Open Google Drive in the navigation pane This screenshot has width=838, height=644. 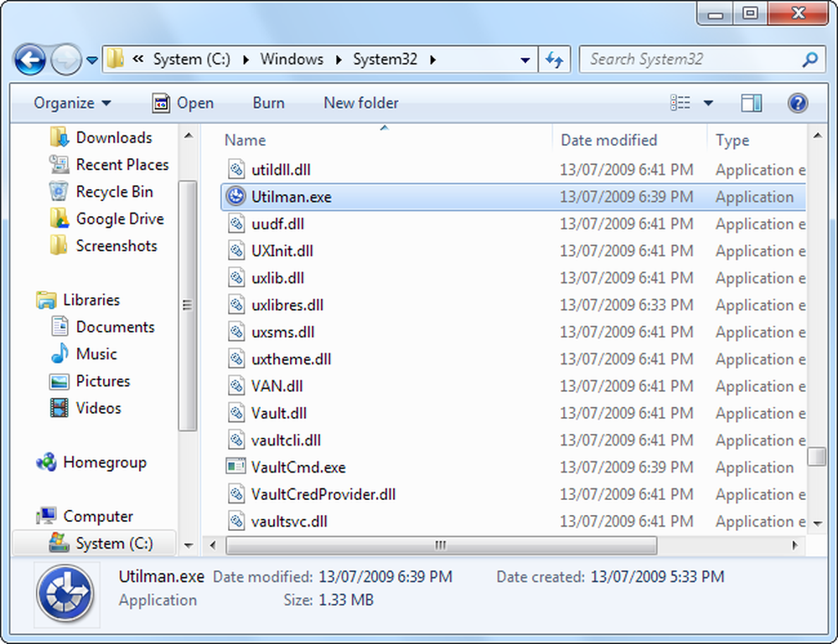107,219
